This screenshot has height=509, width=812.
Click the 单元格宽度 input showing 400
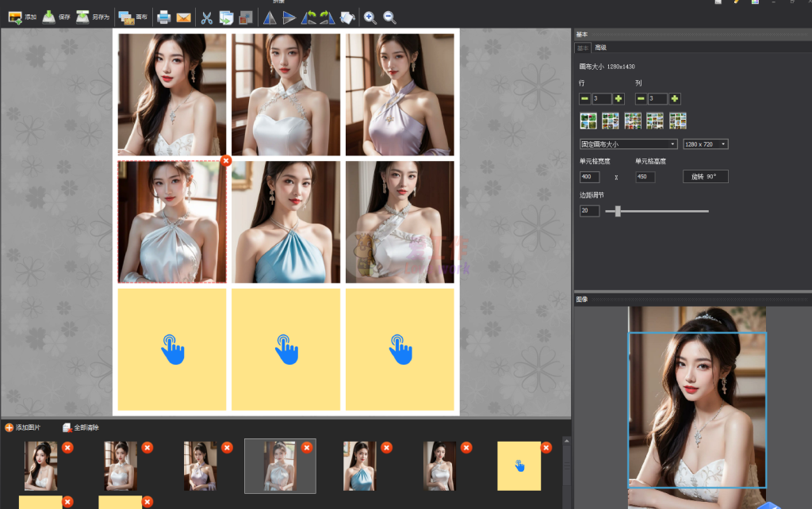point(590,177)
